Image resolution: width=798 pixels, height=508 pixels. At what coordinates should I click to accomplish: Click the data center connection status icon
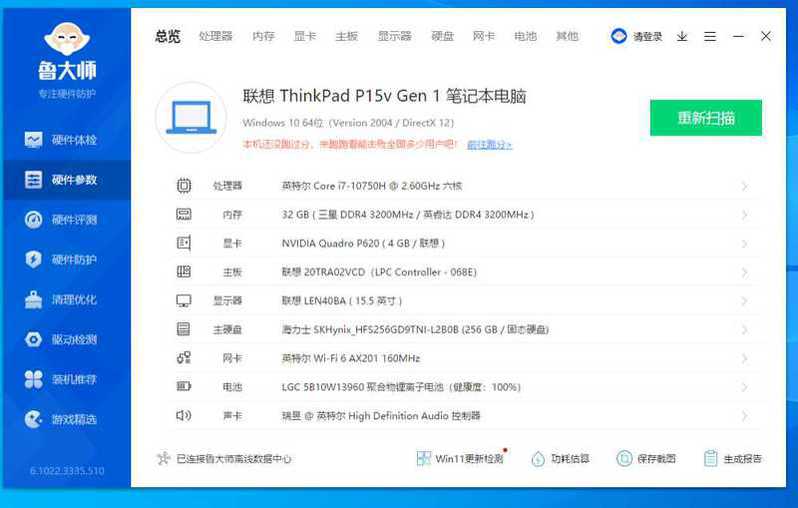[163, 459]
